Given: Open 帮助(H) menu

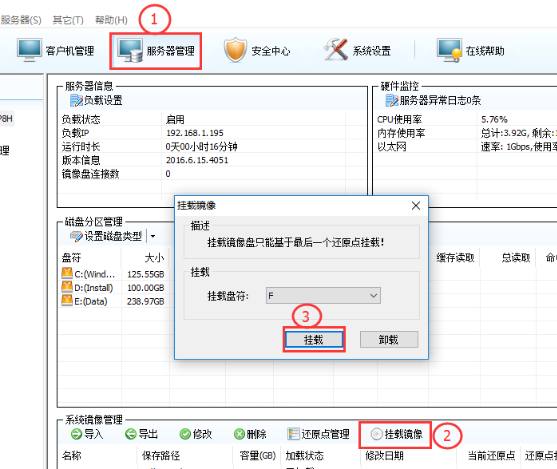Looking at the screenshot, I should pyautogui.click(x=111, y=20).
